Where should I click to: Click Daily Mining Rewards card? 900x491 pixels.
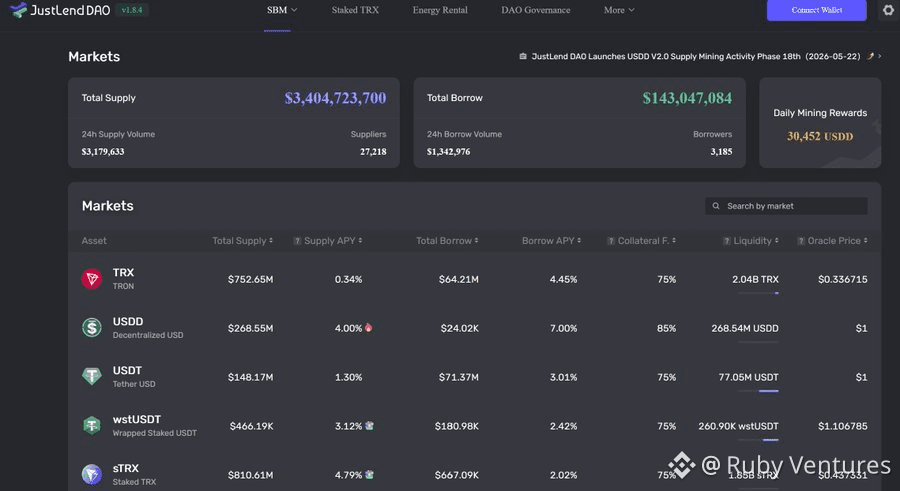820,123
